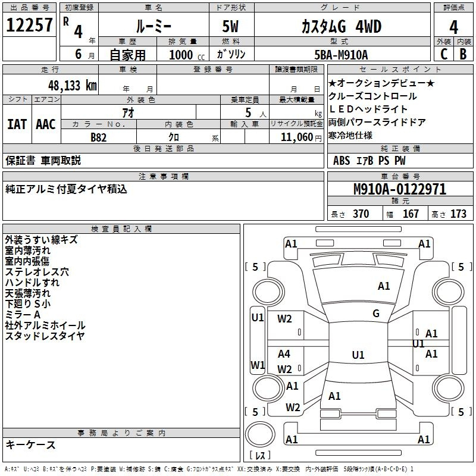This screenshot has width=476, height=476.
Task: Click exterior grade C
Action: (x=443, y=54)
